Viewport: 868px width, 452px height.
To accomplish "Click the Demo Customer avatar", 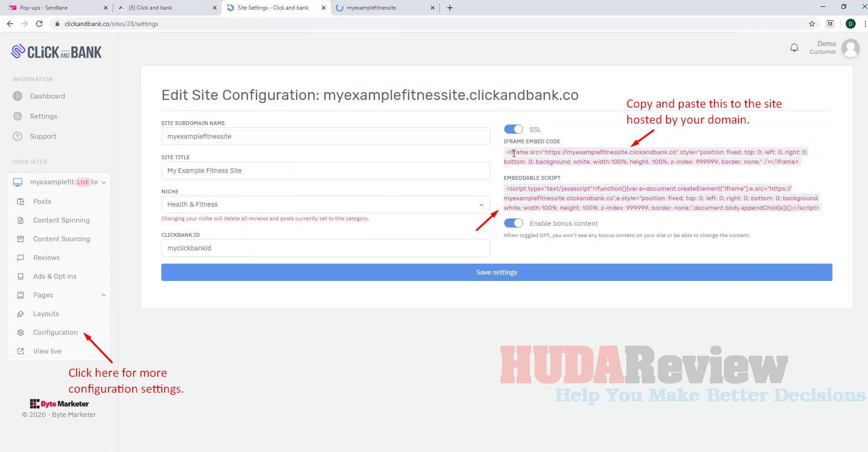I will pyautogui.click(x=850, y=48).
